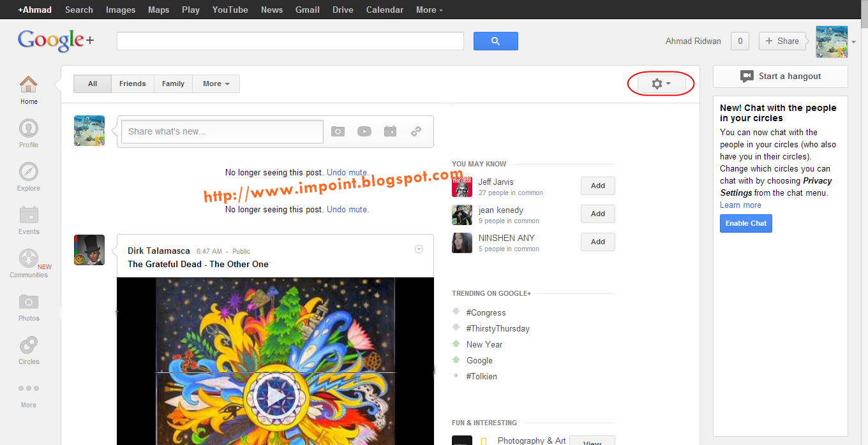
Task: Open Dirk Talamasca's name link
Action: click(159, 251)
